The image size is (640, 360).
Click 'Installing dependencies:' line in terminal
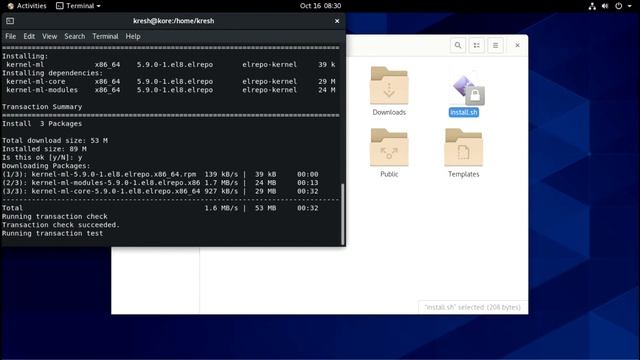[x=52, y=73]
